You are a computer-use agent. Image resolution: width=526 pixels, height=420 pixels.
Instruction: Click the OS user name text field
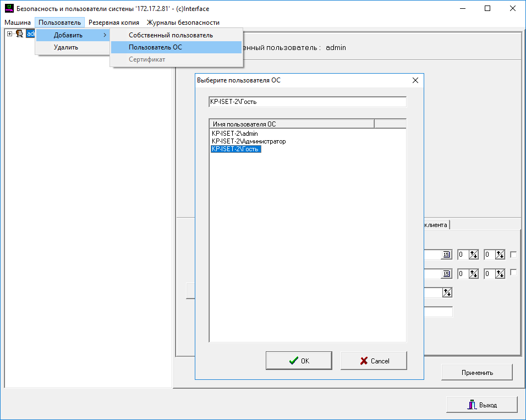[x=307, y=102]
